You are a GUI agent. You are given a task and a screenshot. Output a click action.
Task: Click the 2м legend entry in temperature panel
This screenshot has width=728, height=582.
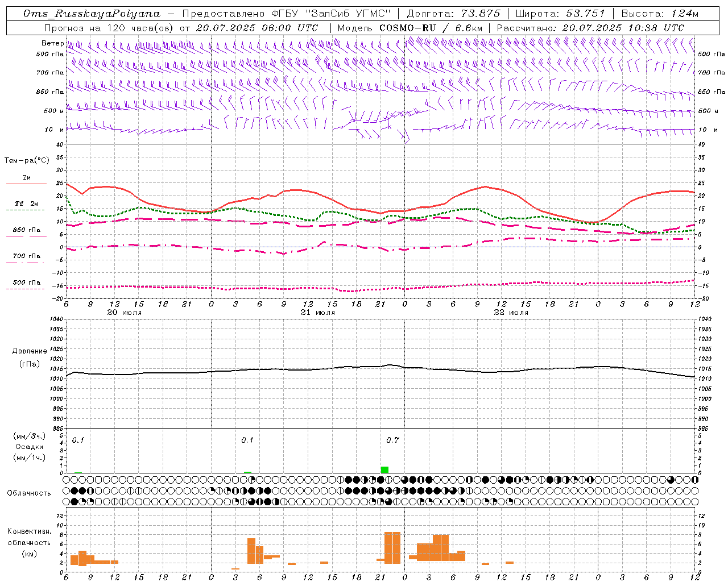[27, 177]
